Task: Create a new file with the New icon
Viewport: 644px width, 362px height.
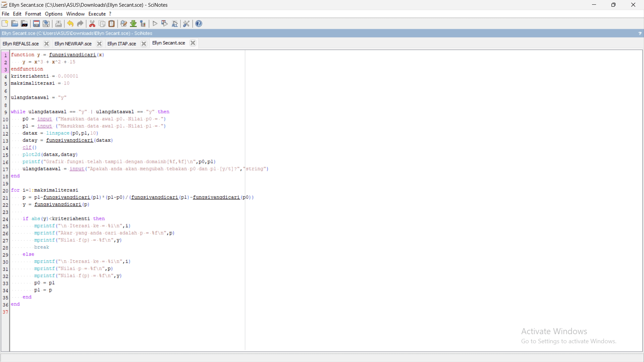Action: click(5, 23)
